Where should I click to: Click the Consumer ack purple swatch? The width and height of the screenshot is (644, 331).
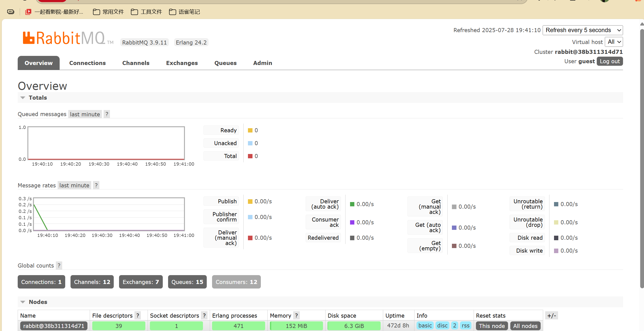pyautogui.click(x=352, y=222)
